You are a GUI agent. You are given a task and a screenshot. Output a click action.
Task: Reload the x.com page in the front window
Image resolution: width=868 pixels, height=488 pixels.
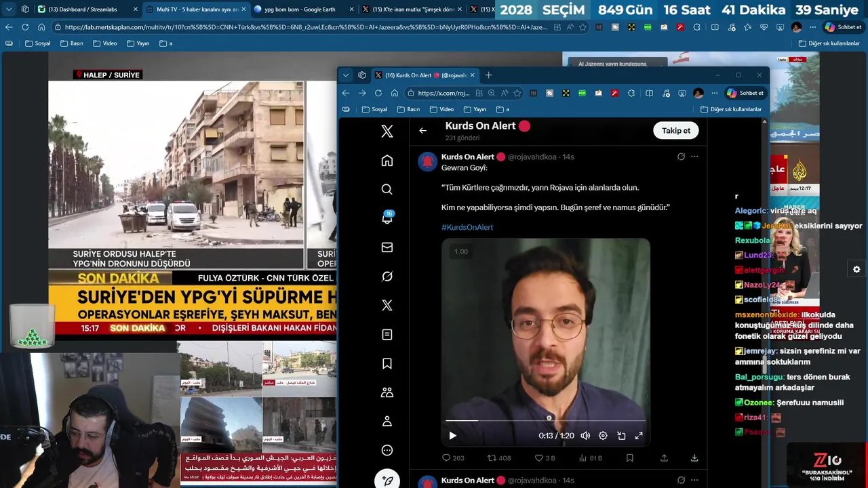pos(378,93)
